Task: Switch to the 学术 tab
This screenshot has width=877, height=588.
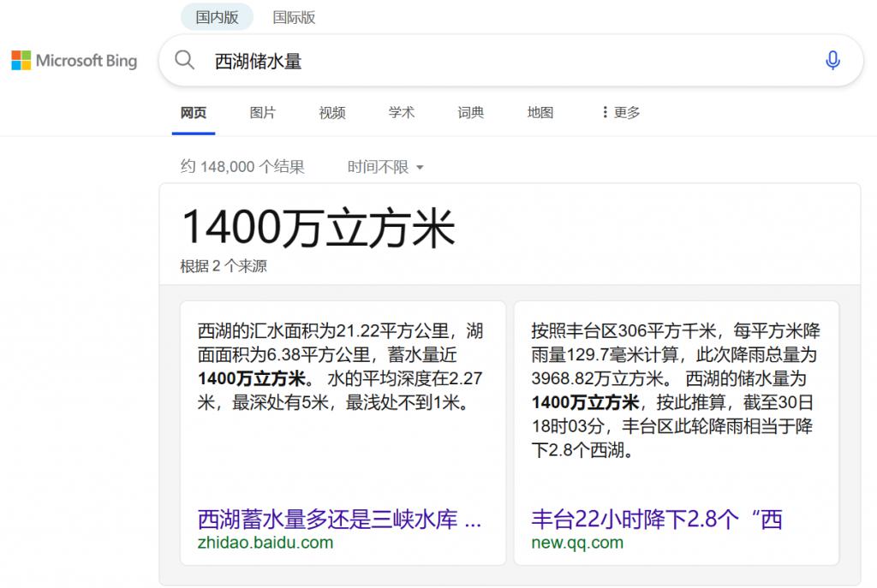Action: (402, 112)
